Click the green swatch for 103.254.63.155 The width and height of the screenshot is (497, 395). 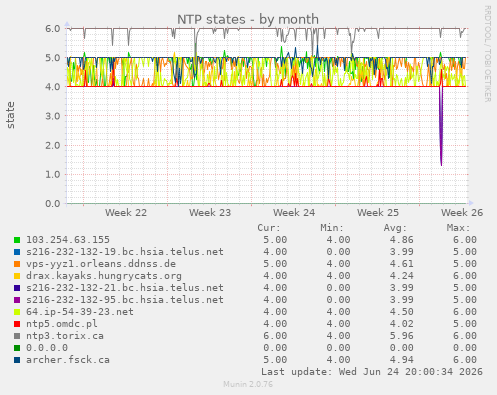pyautogui.click(x=17, y=240)
